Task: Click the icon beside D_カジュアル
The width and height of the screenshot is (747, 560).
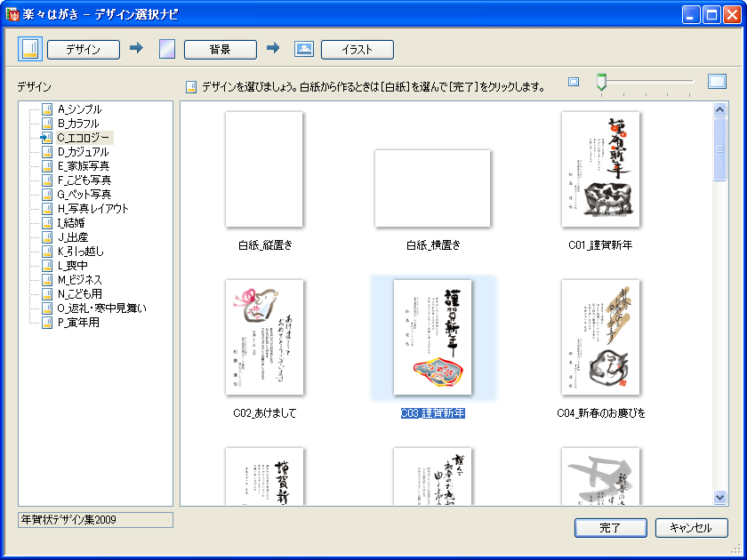Action: tap(47, 152)
